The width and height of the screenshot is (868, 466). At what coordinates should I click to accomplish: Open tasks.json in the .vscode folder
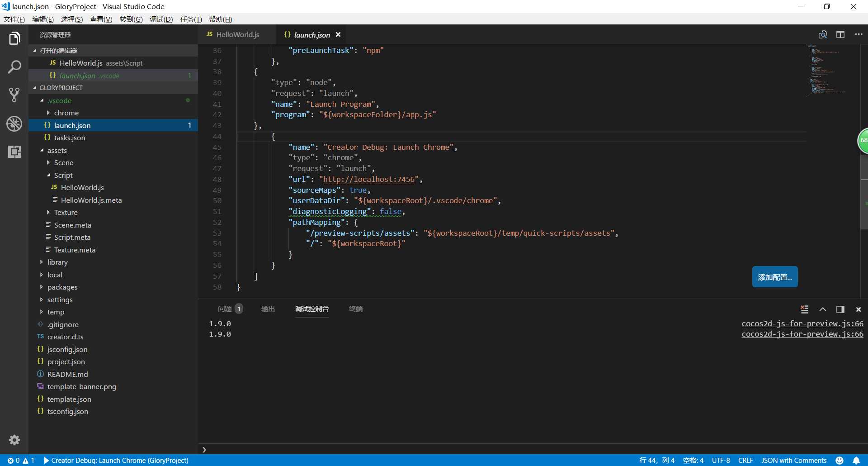(113, 138)
